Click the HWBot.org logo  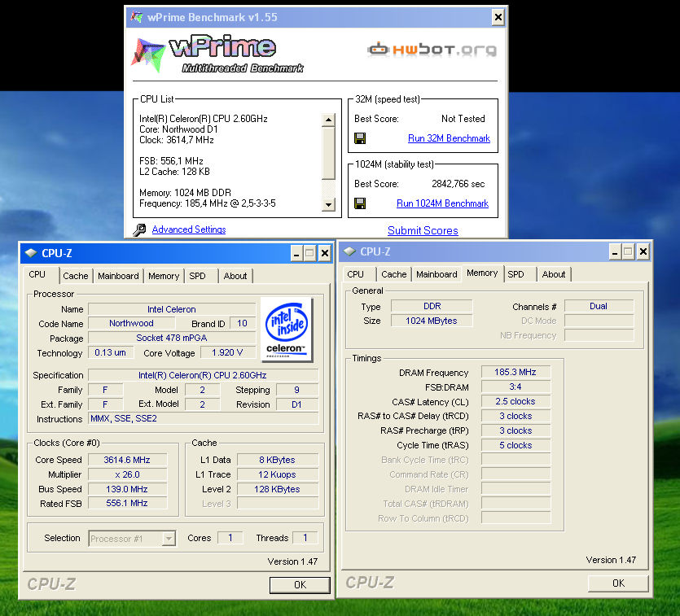click(432, 50)
